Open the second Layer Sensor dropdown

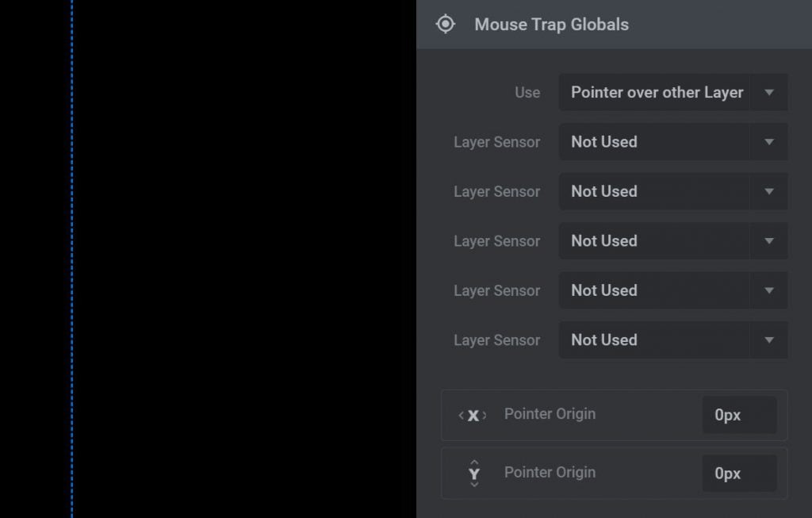768,191
